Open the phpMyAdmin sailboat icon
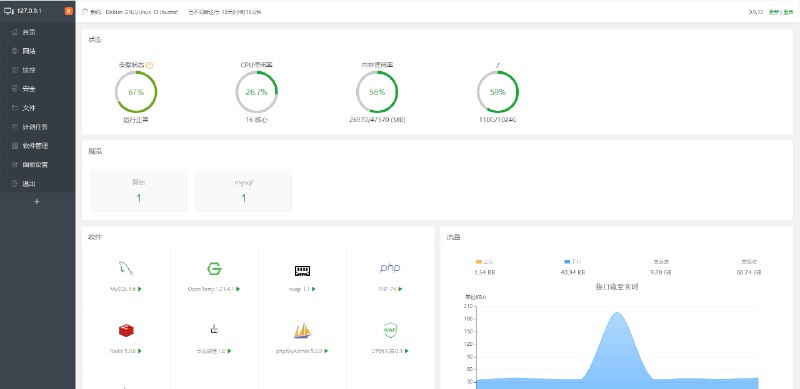Image resolution: width=800 pixels, height=389 pixels. point(302,331)
